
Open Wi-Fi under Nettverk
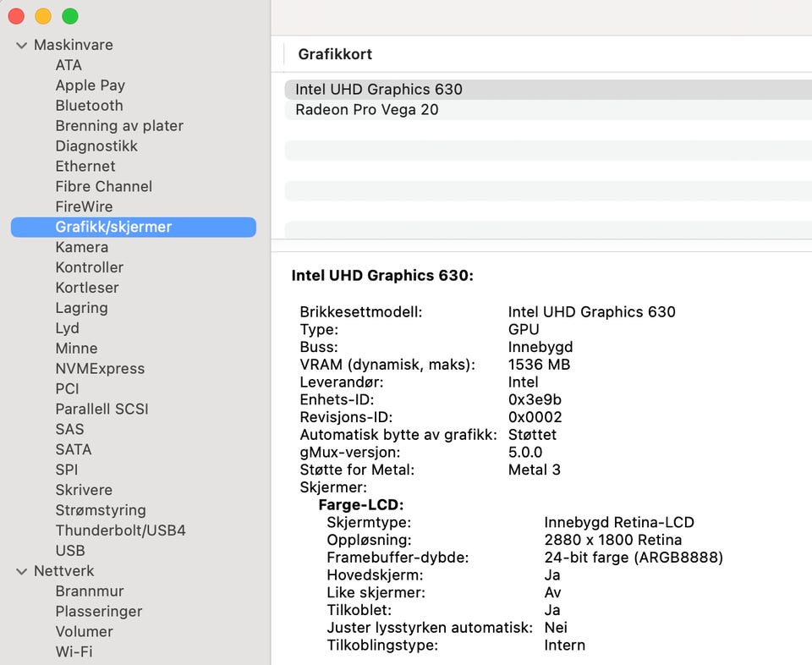click(x=74, y=652)
